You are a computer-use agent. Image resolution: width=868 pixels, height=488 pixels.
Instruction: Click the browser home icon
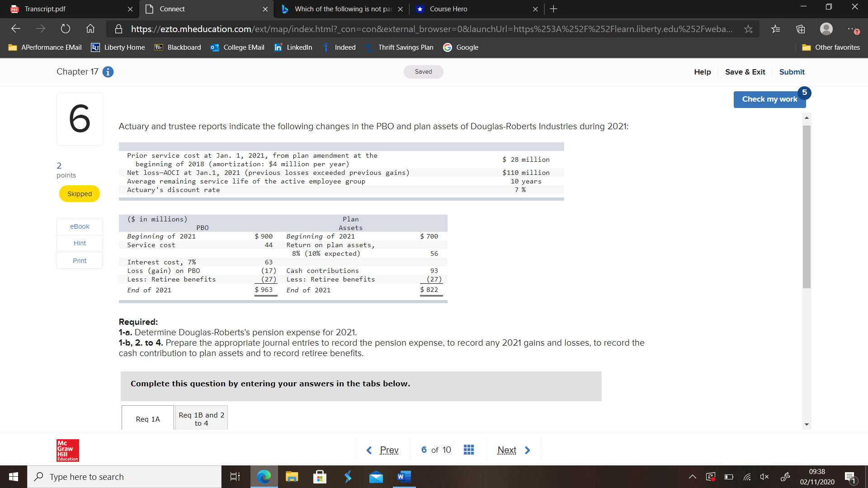coord(90,28)
